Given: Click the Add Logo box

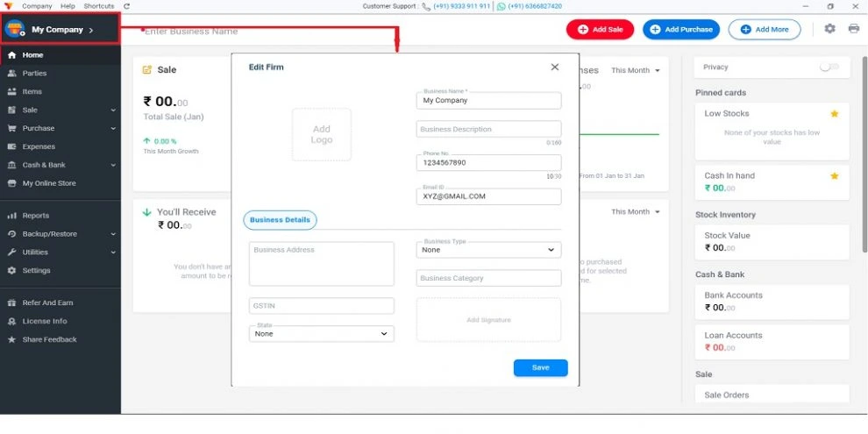Looking at the screenshot, I should tap(322, 134).
